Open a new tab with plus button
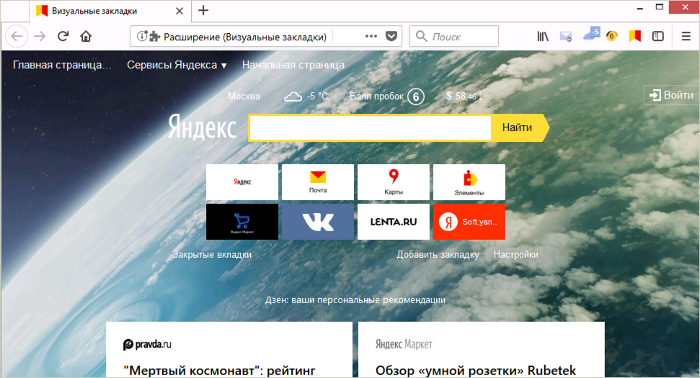 click(203, 10)
